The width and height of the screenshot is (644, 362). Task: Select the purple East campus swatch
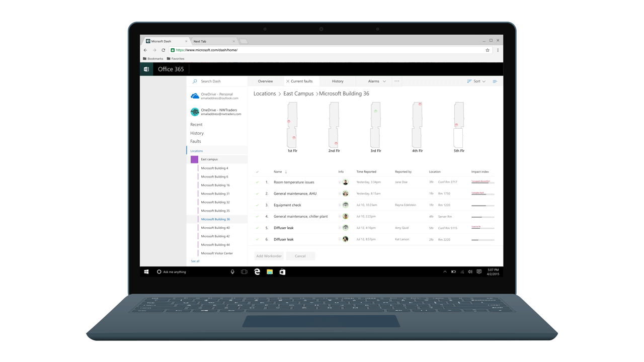pyautogui.click(x=194, y=159)
